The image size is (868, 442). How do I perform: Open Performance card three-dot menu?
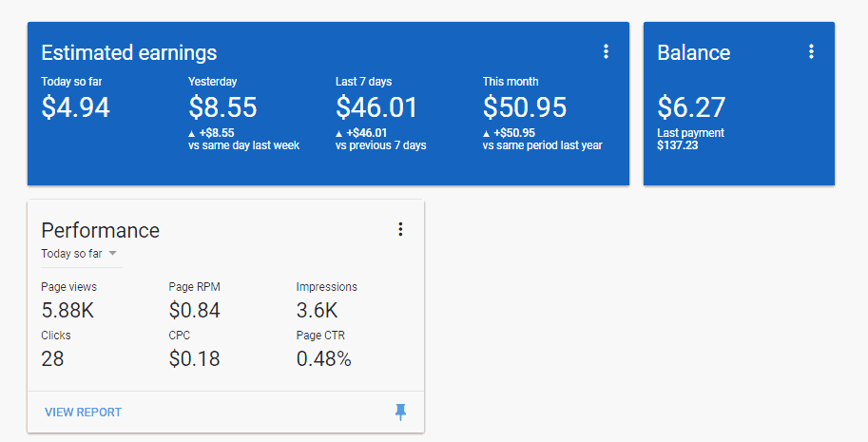click(400, 229)
